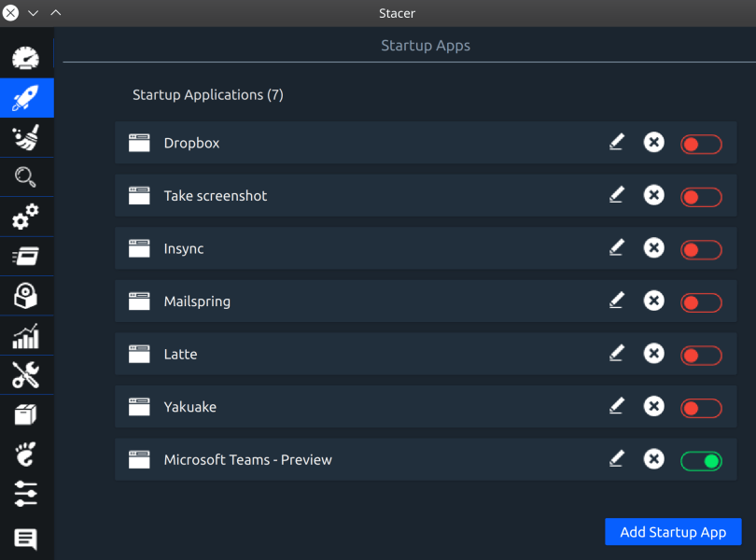756x560 pixels.
Task: Delete the Mailspring startup entry
Action: click(653, 301)
